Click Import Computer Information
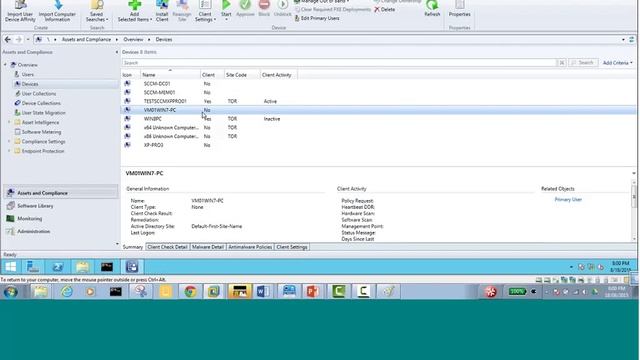This screenshot has width=640, height=360. point(57,11)
